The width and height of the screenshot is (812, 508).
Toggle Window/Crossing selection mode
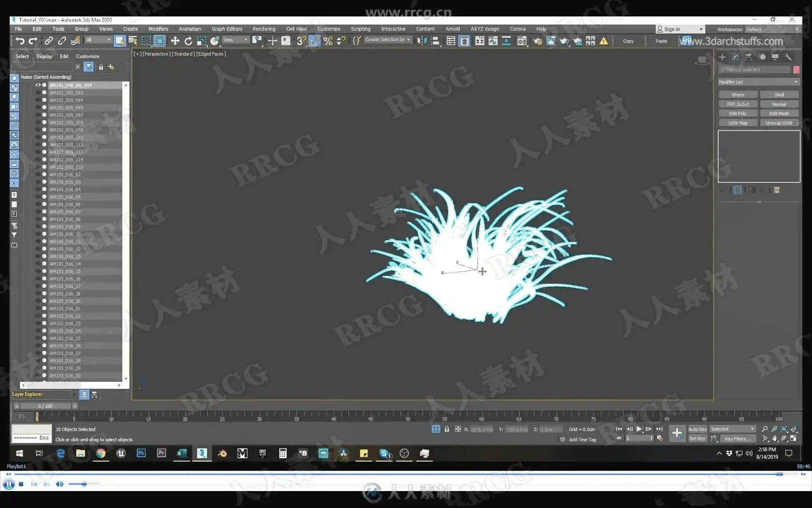coord(159,41)
